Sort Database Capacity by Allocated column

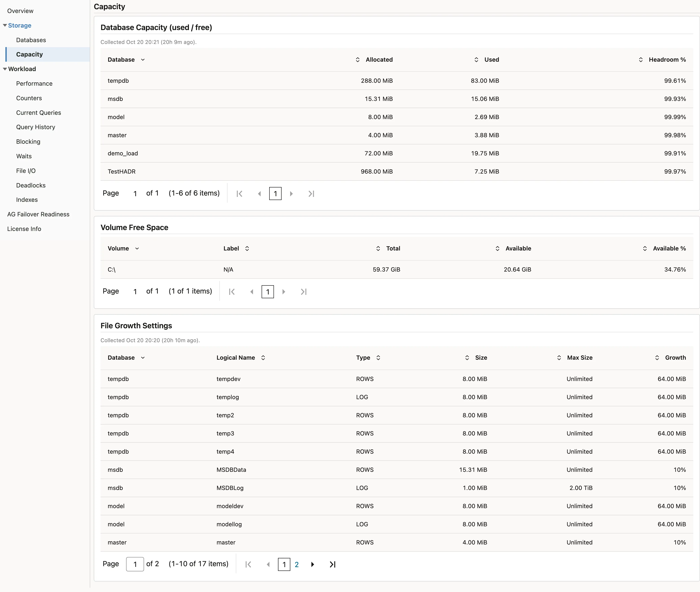pos(358,60)
